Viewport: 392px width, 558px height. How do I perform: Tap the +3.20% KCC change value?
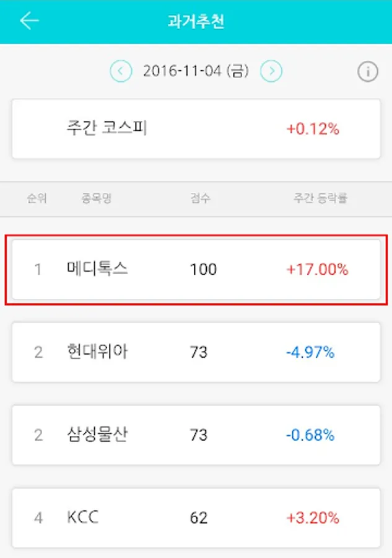313,518
